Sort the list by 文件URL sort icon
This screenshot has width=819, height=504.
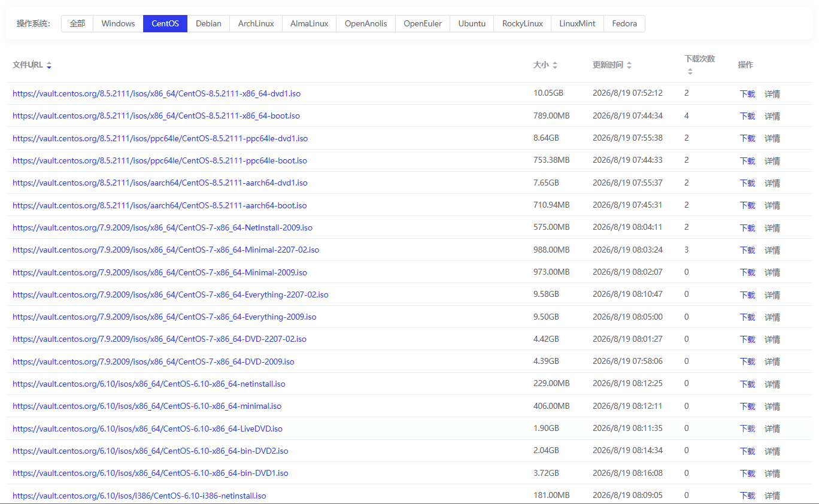49,65
